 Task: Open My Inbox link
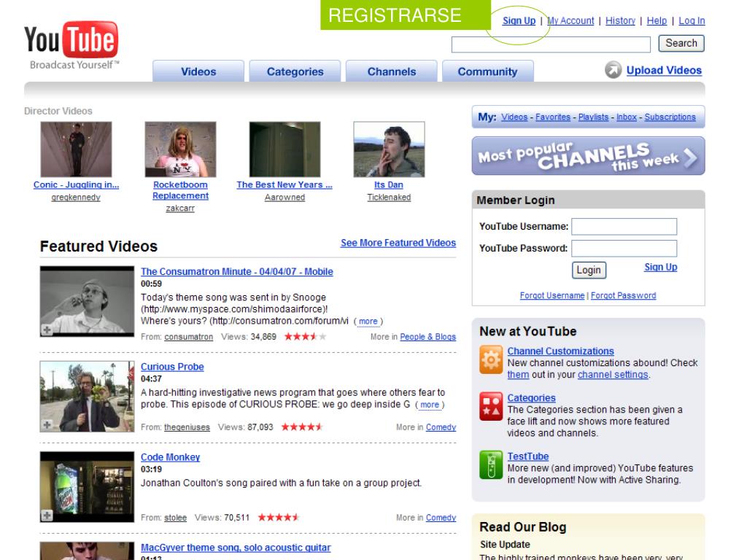pyautogui.click(x=626, y=117)
